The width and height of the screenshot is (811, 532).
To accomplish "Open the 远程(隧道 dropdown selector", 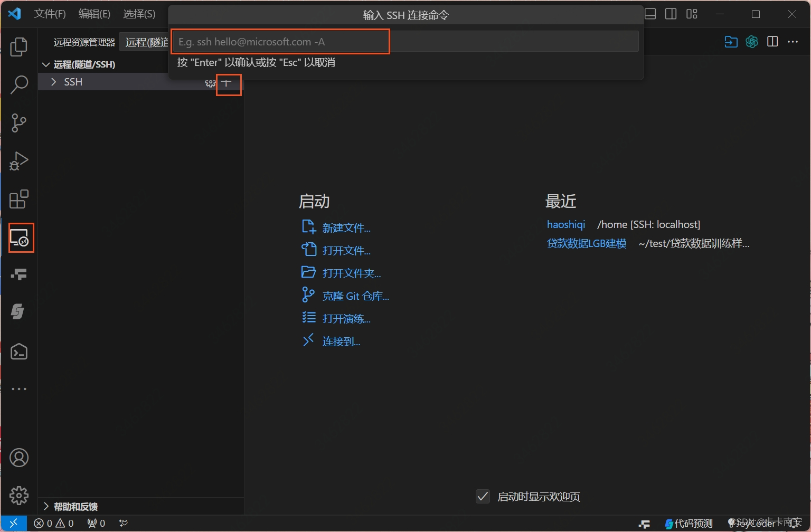I will tap(145, 42).
